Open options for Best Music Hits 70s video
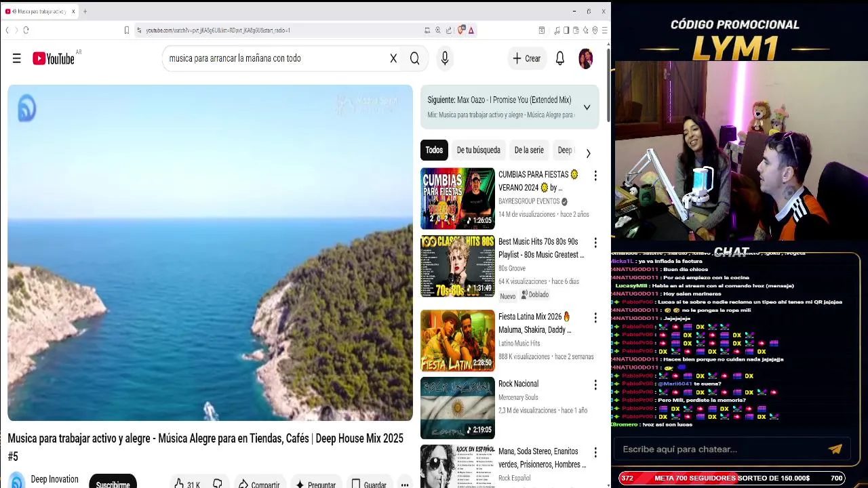 tap(595, 243)
